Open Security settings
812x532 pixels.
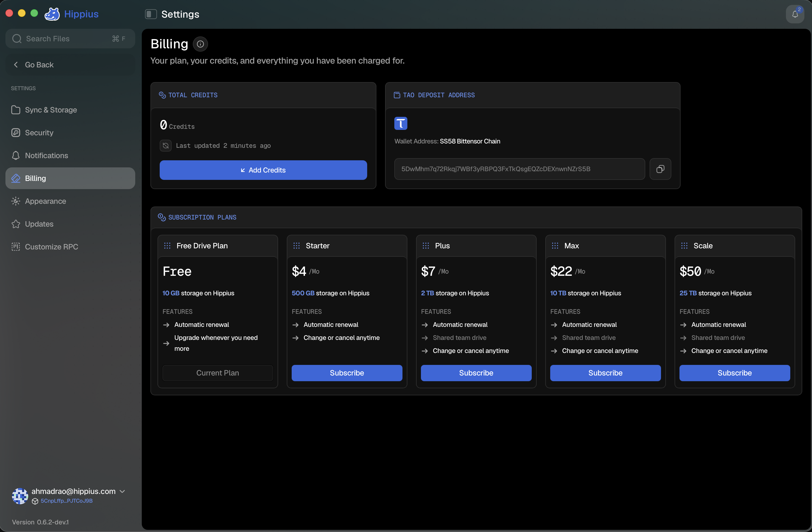70,133
